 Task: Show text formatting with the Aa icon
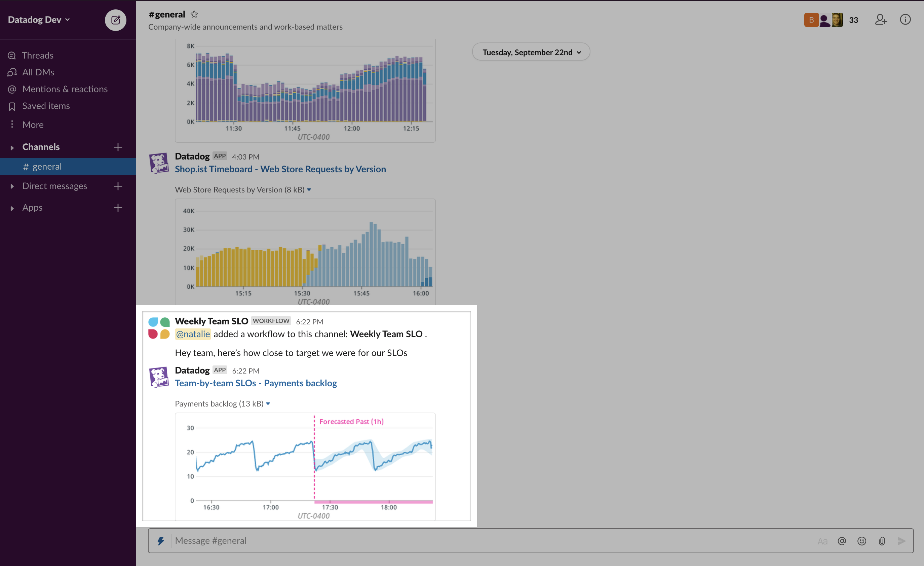[823, 540]
